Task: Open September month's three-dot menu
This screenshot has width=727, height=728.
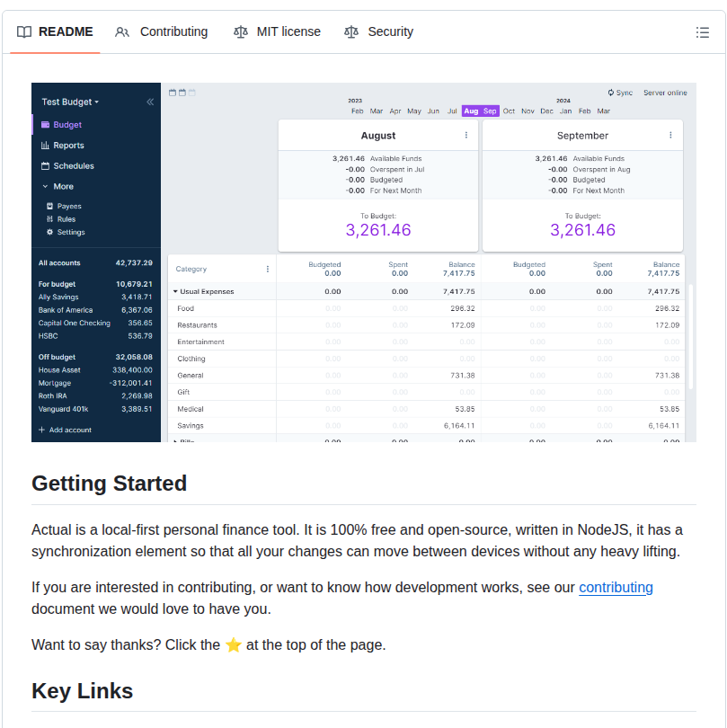Action: coord(670,135)
